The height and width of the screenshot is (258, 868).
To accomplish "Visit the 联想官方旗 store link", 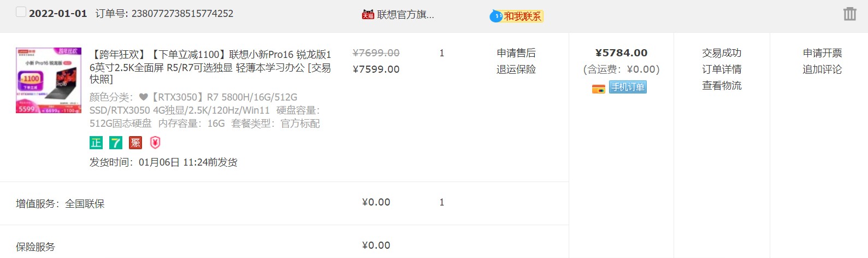I will (x=405, y=15).
